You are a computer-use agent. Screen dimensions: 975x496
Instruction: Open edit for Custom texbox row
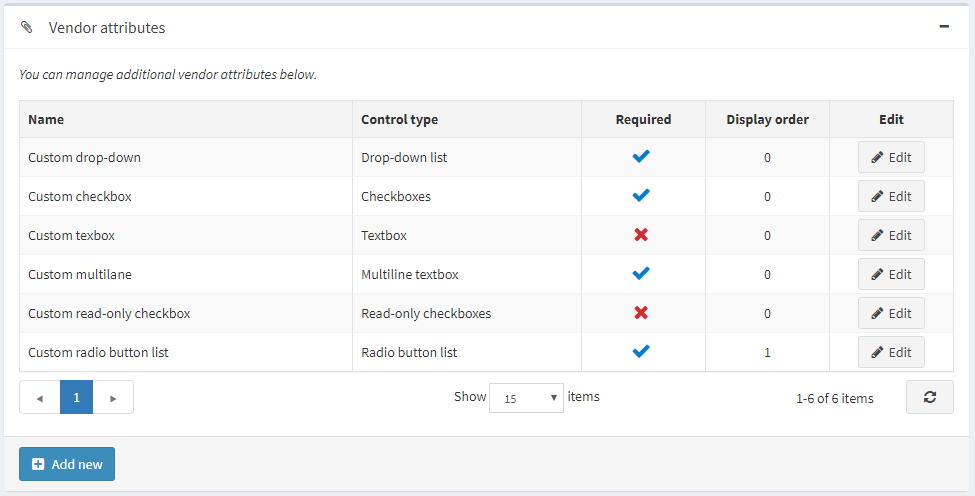[x=891, y=236]
